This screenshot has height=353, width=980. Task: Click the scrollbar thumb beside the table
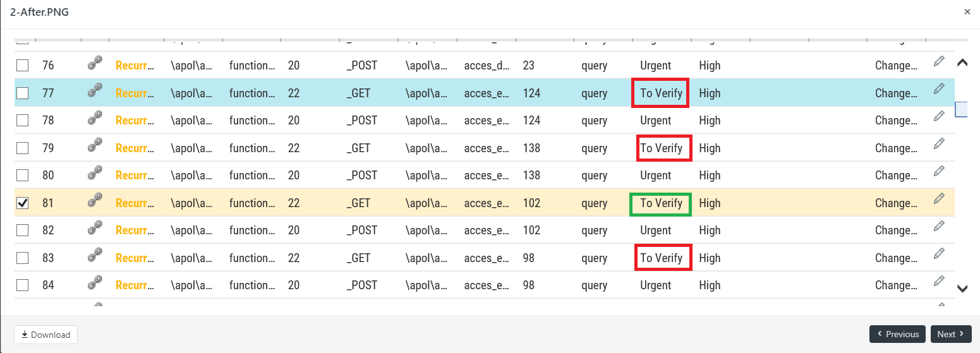click(x=961, y=109)
